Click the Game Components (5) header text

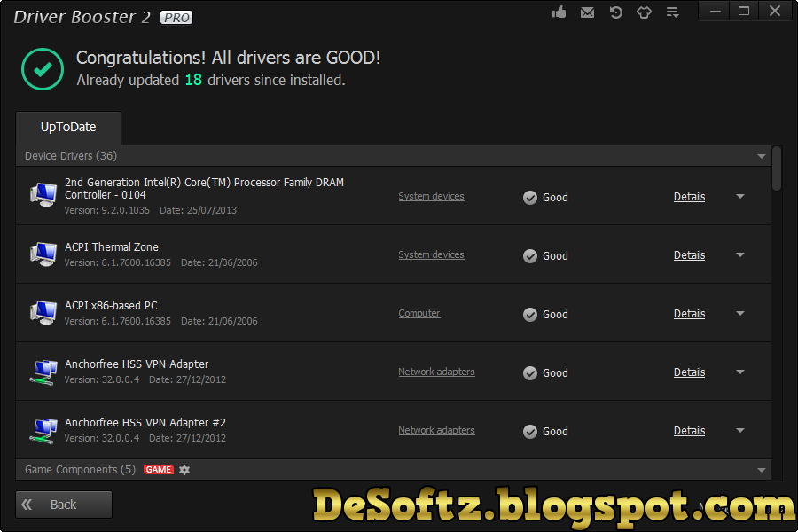[80, 470]
